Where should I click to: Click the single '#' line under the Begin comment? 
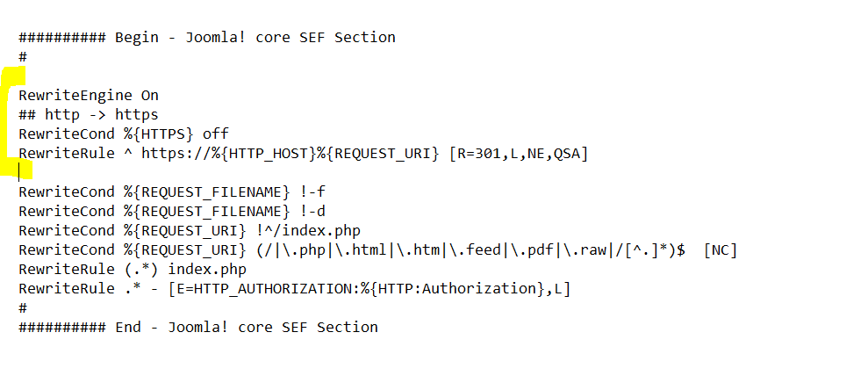click(x=23, y=56)
